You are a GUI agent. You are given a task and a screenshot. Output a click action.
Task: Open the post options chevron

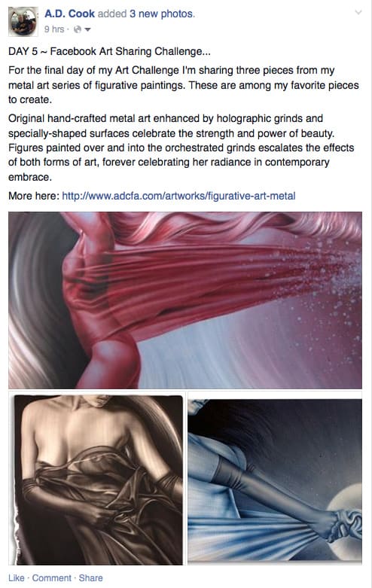click(x=358, y=12)
